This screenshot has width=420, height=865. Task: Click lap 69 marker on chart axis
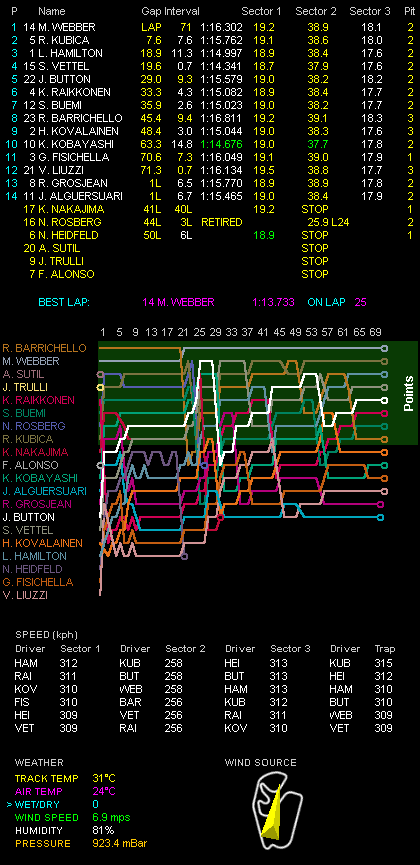[375, 332]
